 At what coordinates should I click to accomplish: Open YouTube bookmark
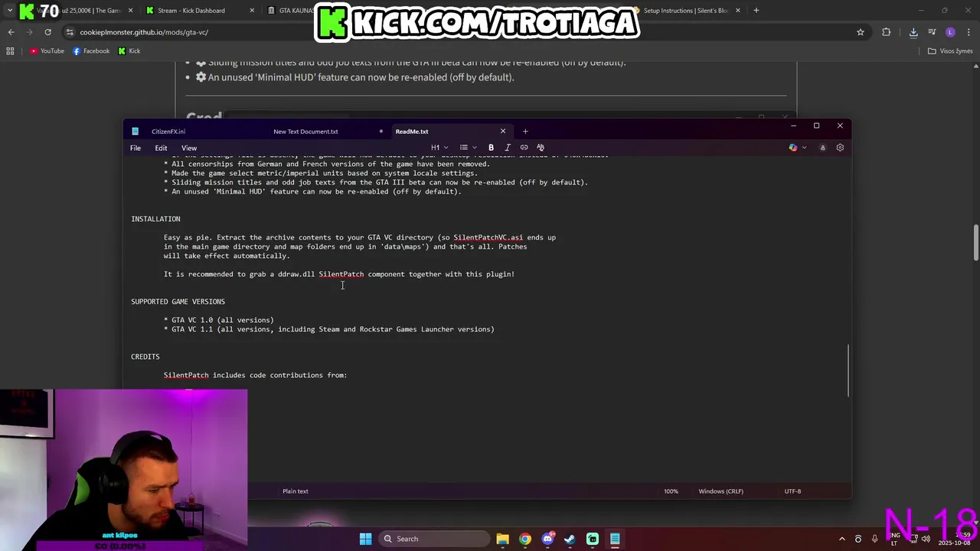pyautogui.click(x=47, y=51)
